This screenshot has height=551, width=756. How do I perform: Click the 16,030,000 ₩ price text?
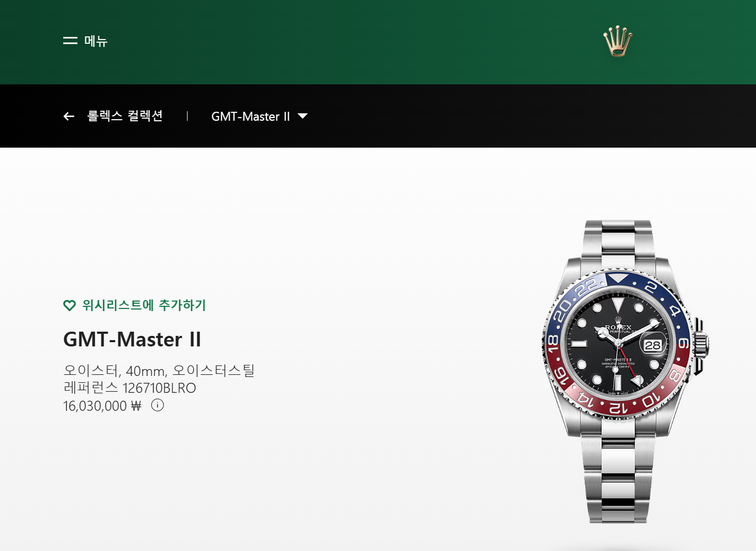click(102, 406)
